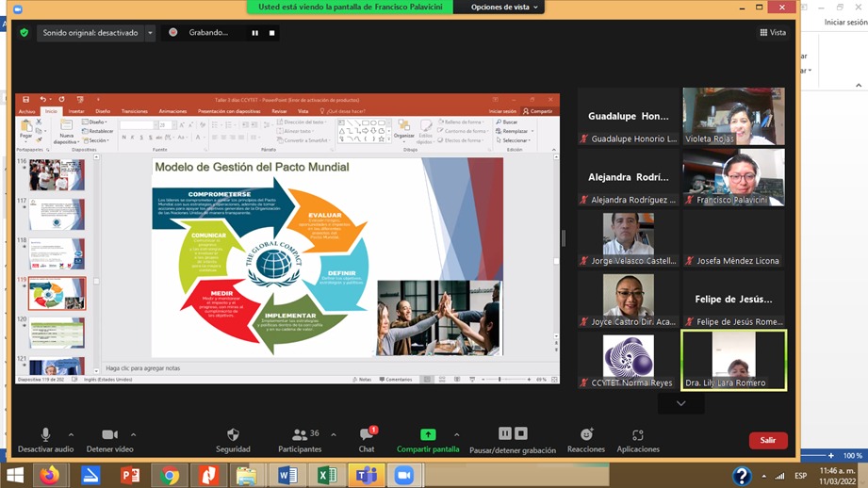The image size is (868, 488).
Task: Expand the Sonido original dropdown arrow
Action: [x=150, y=33]
